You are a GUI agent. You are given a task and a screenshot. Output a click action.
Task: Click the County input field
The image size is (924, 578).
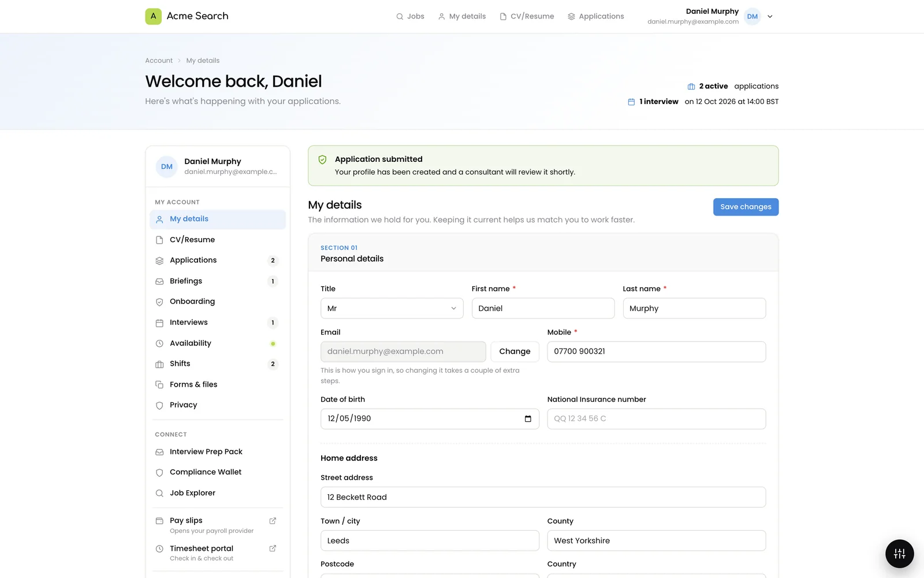[657, 541]
